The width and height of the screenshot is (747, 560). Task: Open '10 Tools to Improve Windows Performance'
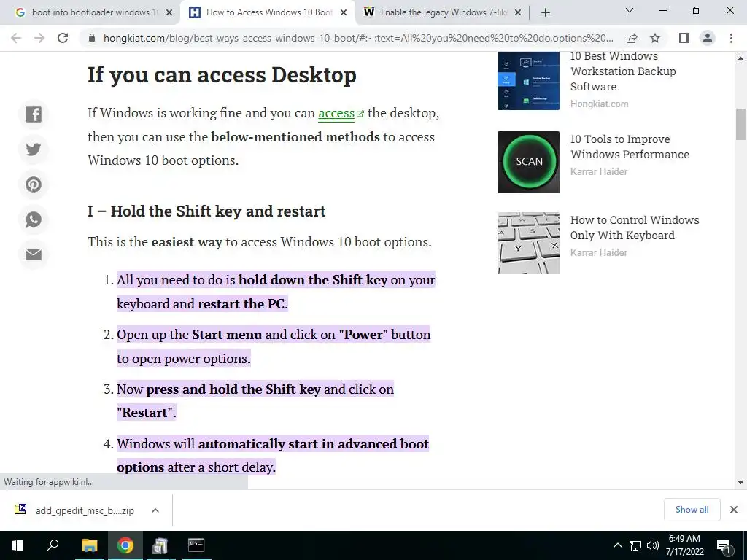click(x=630, y=147)
